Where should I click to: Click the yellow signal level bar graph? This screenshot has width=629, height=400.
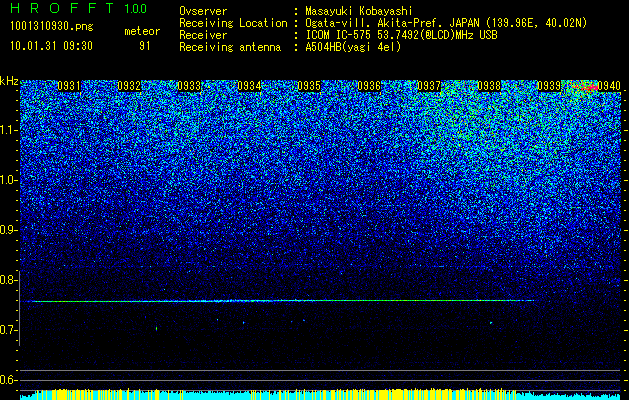tap(320, 394)
